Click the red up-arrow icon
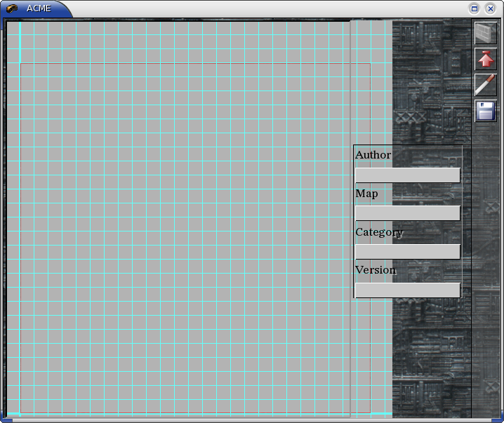The height and width of the screenshot is (423, 504). [486, 59]
